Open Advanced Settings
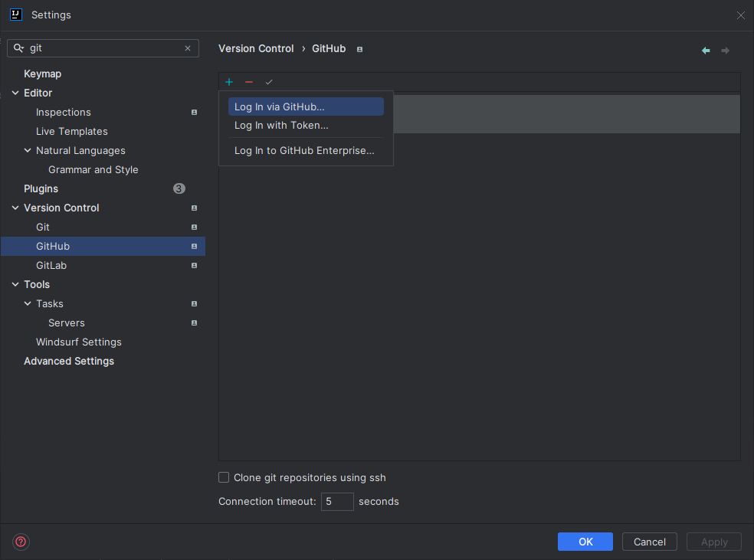Image resolution: width=754 pixels, height=560 pixels. click(69, 361)
